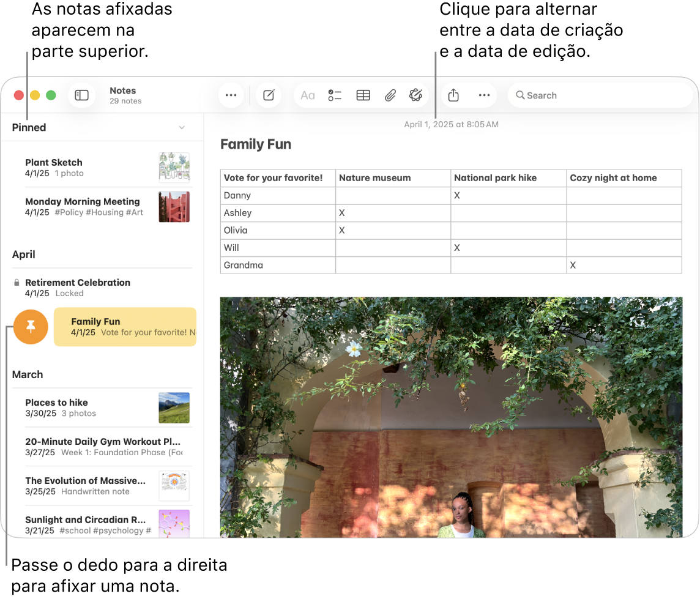This screenshot has height=599, width=700.
Task: Open the Image Wand scribble tool
Action: tap(417, 95)
